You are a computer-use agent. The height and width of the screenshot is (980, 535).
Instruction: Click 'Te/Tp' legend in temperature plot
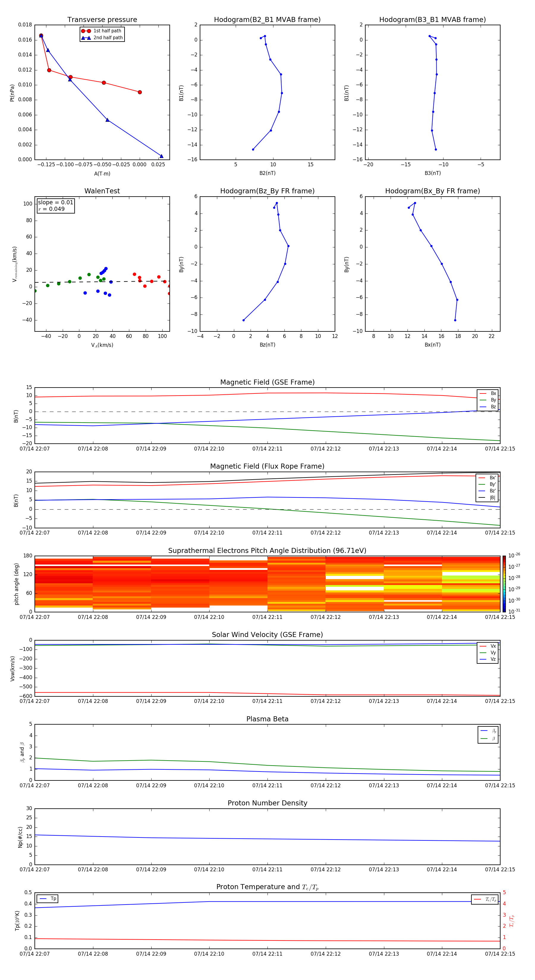tap(491, 899)
